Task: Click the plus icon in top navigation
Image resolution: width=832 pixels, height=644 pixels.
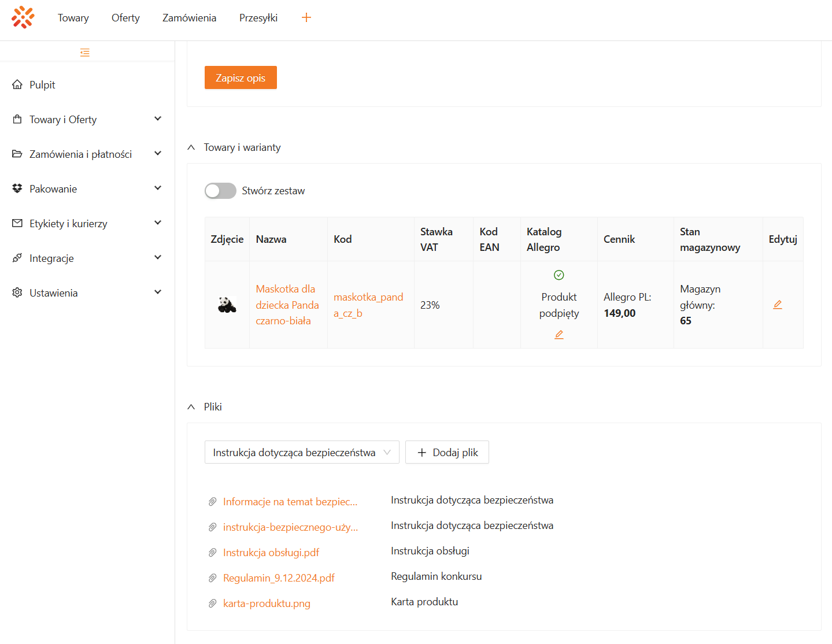Action: pos(306,17)
